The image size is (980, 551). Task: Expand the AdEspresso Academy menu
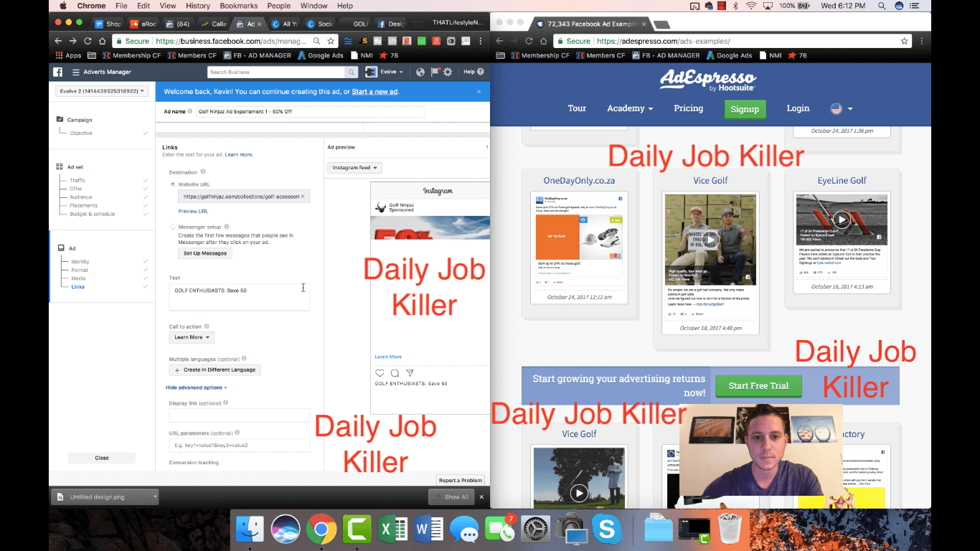[630, 108]
